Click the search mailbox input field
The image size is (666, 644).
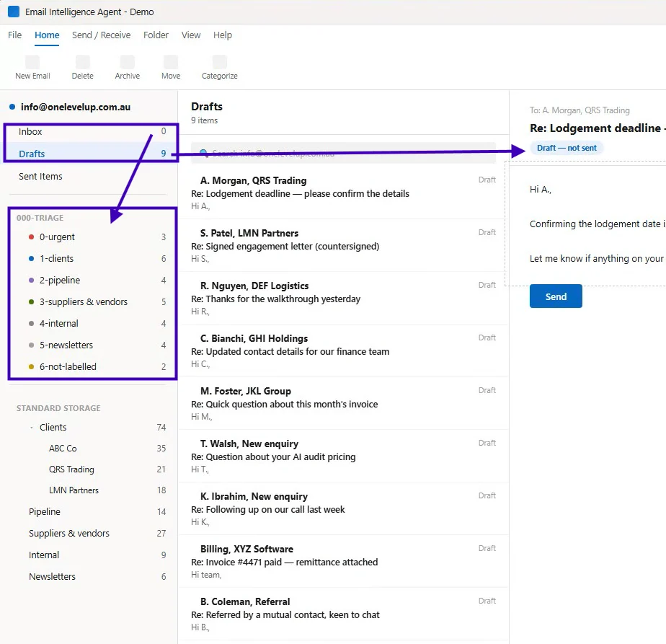point(343,153)
